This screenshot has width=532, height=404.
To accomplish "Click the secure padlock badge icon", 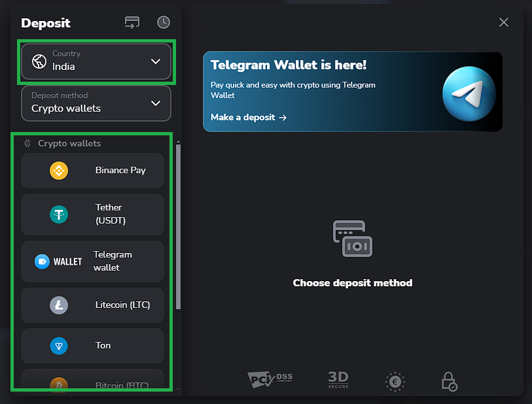I will 449,381.
